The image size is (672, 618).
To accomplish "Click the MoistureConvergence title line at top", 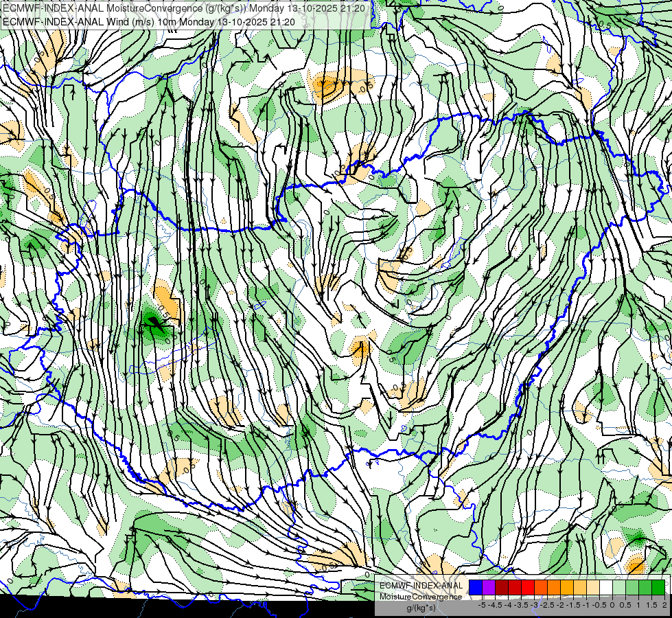I will 184,8.
